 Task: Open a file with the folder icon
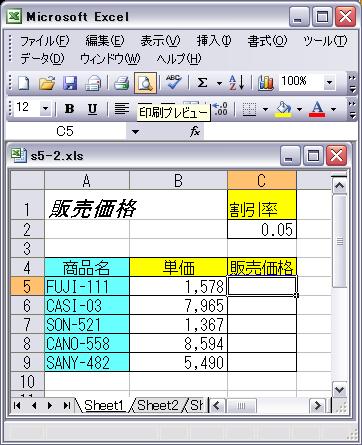tap(47, 83)
